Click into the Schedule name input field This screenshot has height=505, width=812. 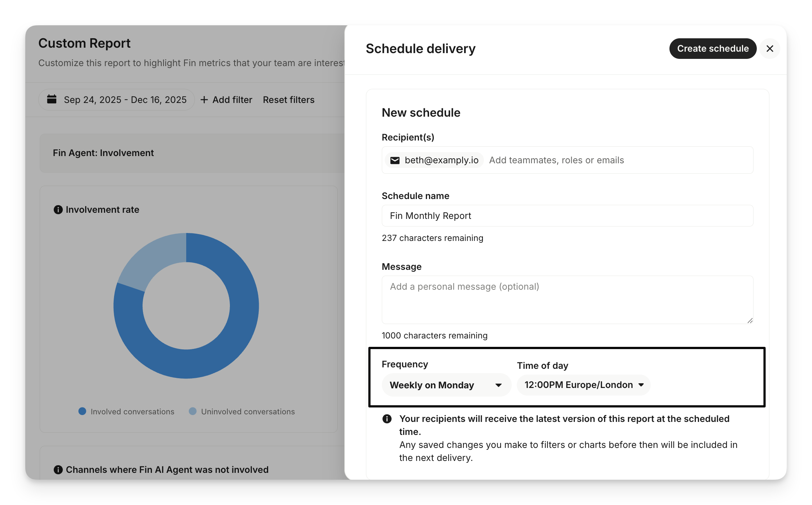(x=567, y=216)
